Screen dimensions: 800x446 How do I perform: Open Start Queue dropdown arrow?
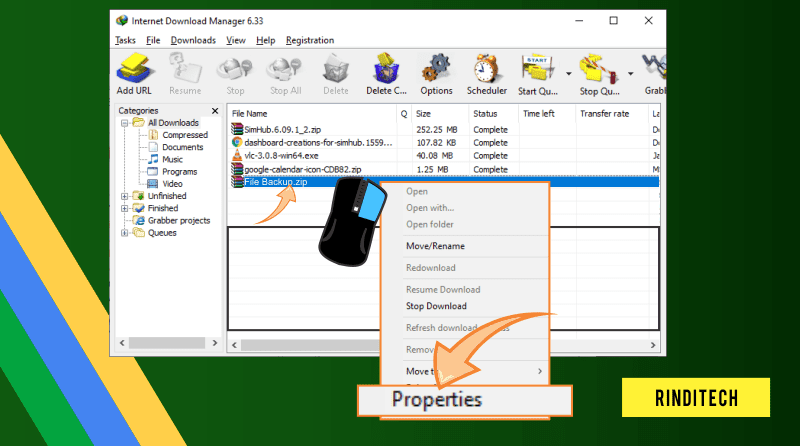(x=568, y=74)
